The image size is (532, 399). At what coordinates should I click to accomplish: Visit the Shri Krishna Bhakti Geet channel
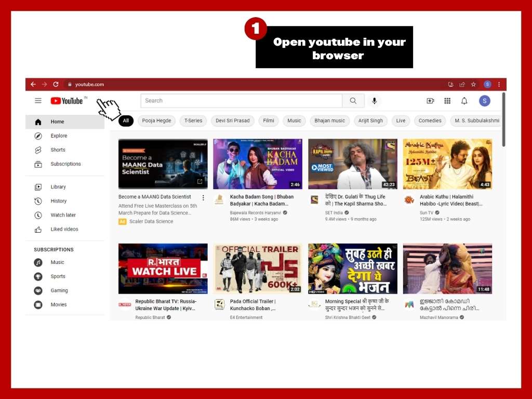click(x=348, y=317)
